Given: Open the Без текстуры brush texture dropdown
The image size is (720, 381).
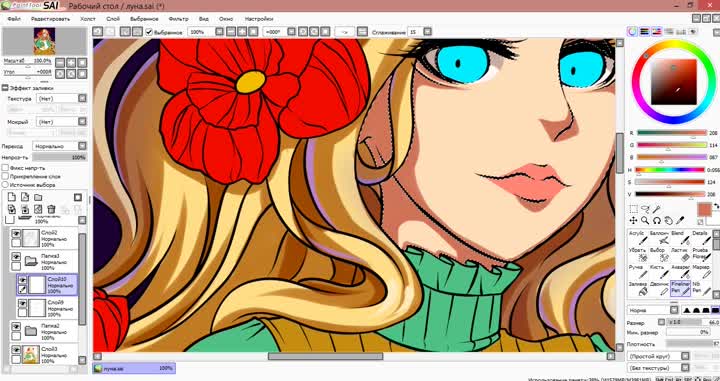Looking at the screenshot, I should point(658,368).
